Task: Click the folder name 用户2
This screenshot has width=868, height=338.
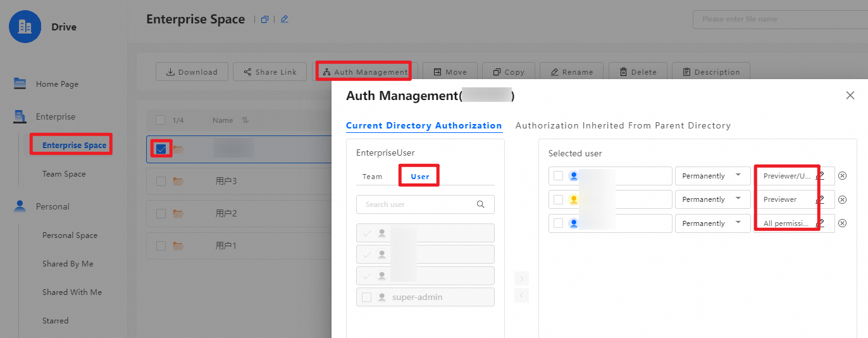Action: 226,213
